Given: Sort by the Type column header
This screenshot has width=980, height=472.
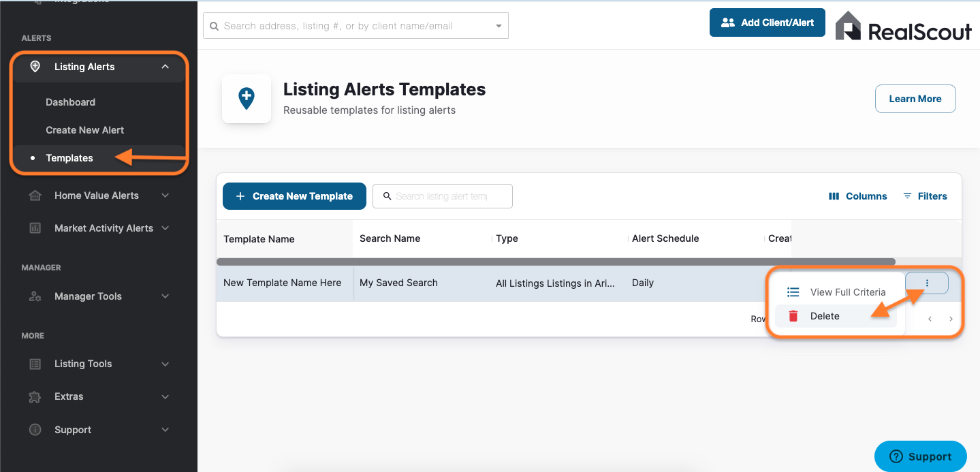Looking at the screenshot, I should tap(507, 238).
